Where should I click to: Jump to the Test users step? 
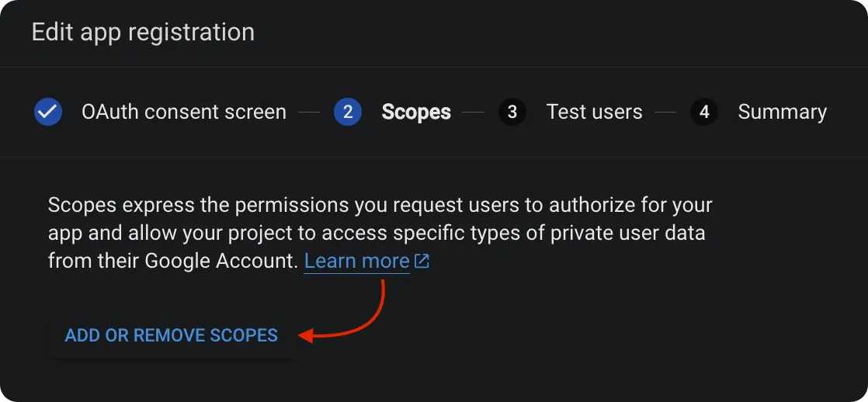point(595,112)
